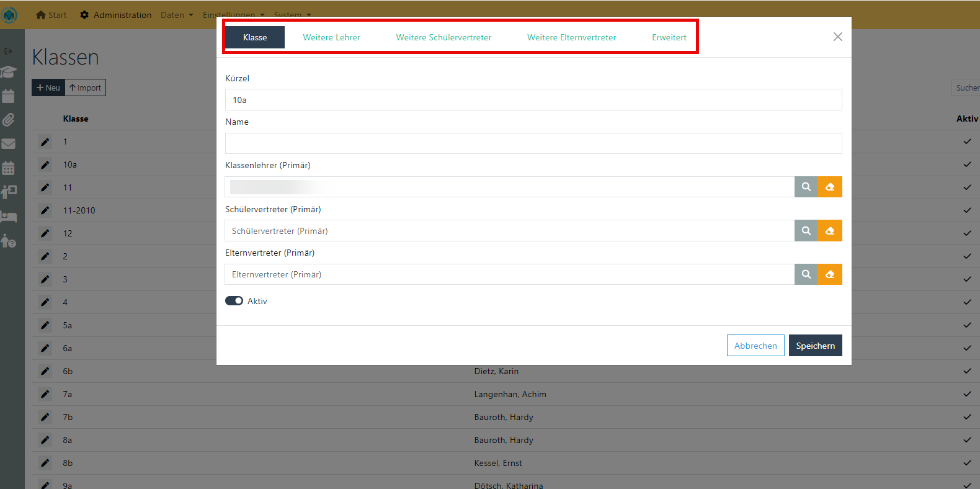Viewport: 980px width, 489px height.
Task: Select teacher name Dietz, Karin
Action: [x=496, y=371]
